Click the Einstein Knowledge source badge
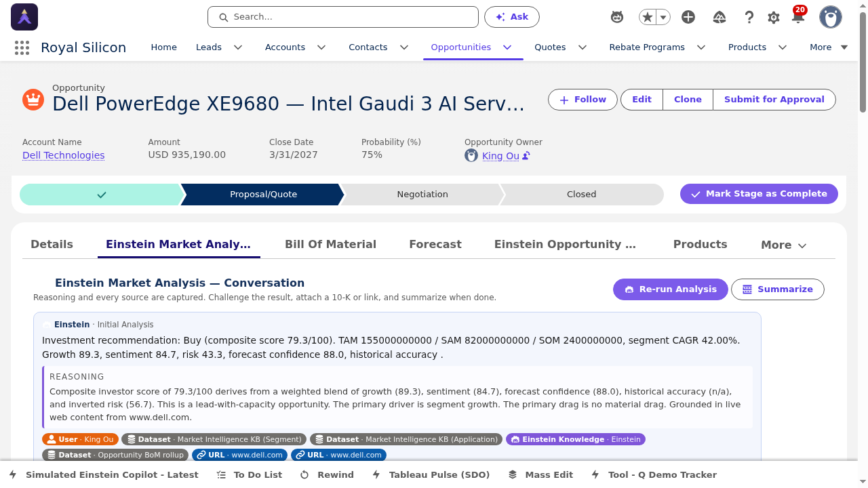The image size is (868, 488). pos(575,439)
